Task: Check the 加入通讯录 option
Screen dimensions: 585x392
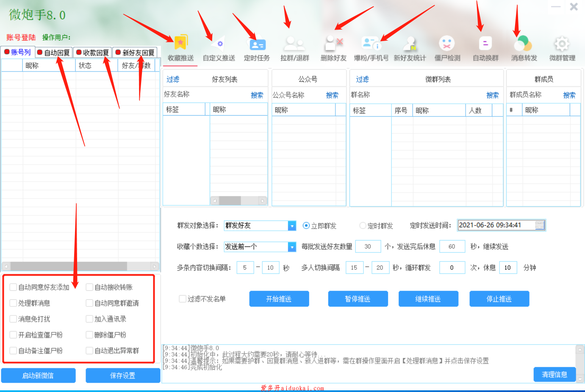Action: (x=89, y=319)
